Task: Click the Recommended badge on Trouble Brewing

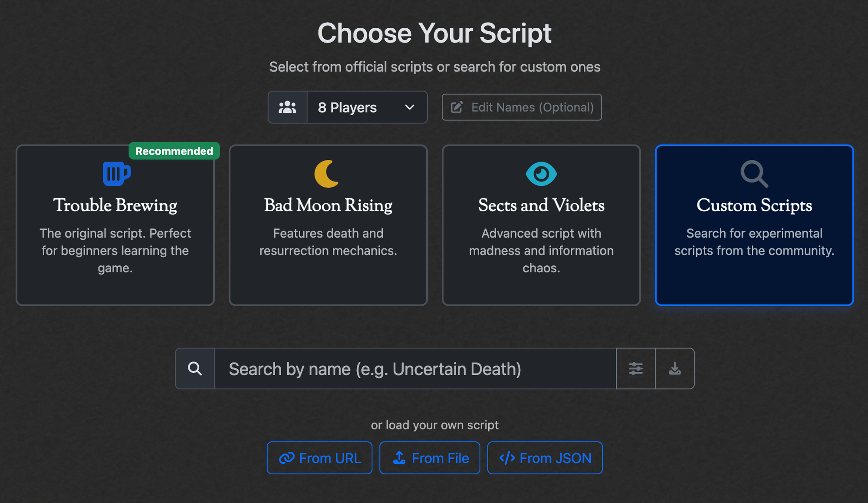Action: pyautogui.click(x=174, y=151)
